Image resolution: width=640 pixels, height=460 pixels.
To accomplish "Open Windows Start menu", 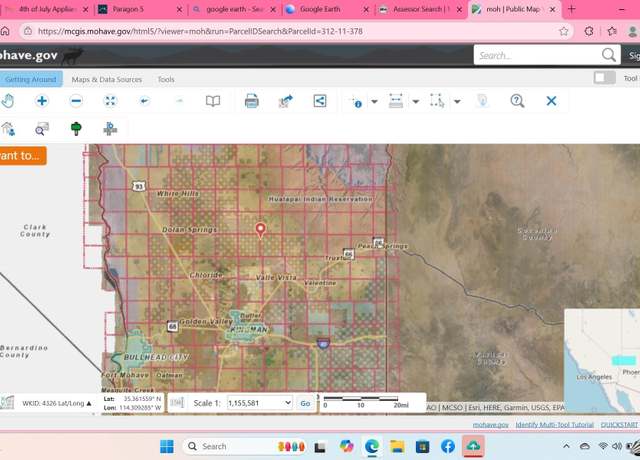I will [167, 446].
